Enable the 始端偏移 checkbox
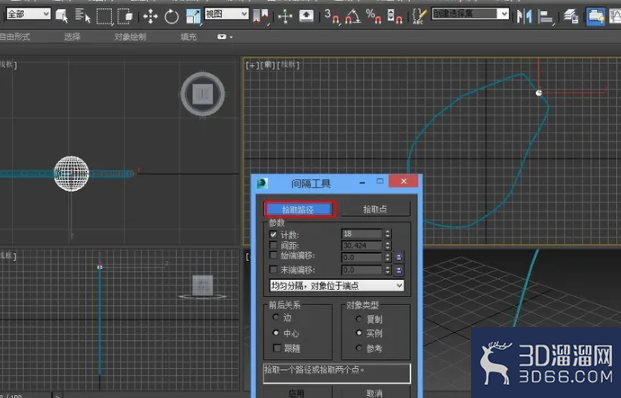 tap(273, 255)
